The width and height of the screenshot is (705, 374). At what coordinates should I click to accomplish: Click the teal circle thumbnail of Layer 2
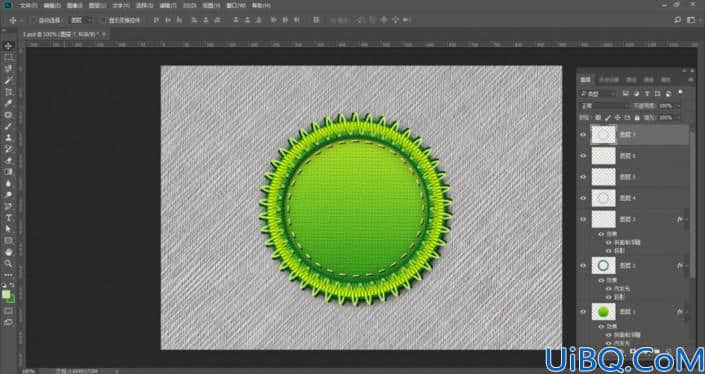click(x=603, y=266)
